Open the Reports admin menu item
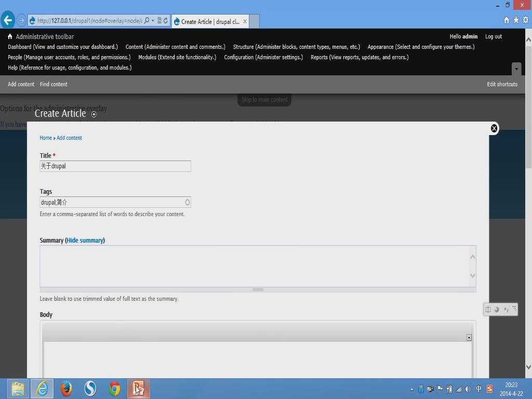Viewport: 532px width, 399px height. point(360,57)
